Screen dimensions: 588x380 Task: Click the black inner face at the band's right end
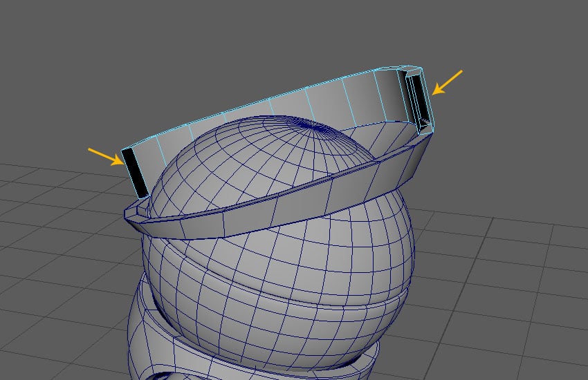click(419, 98)
